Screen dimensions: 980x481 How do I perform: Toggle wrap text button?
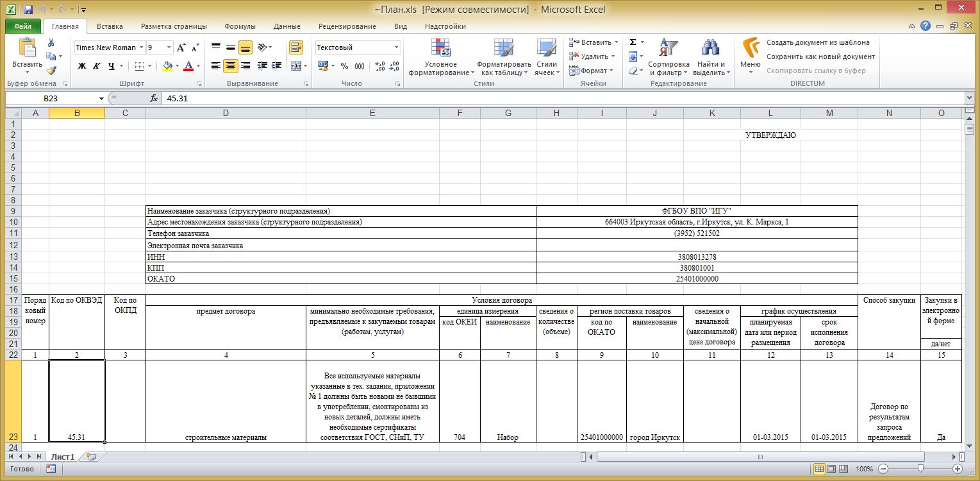(x=295, y=47)
